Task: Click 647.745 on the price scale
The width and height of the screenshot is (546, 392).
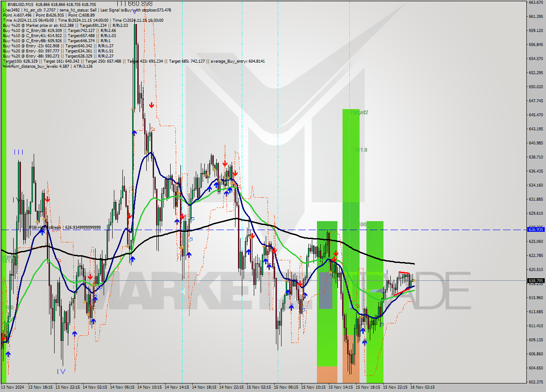Action: (x=535, y=101)
